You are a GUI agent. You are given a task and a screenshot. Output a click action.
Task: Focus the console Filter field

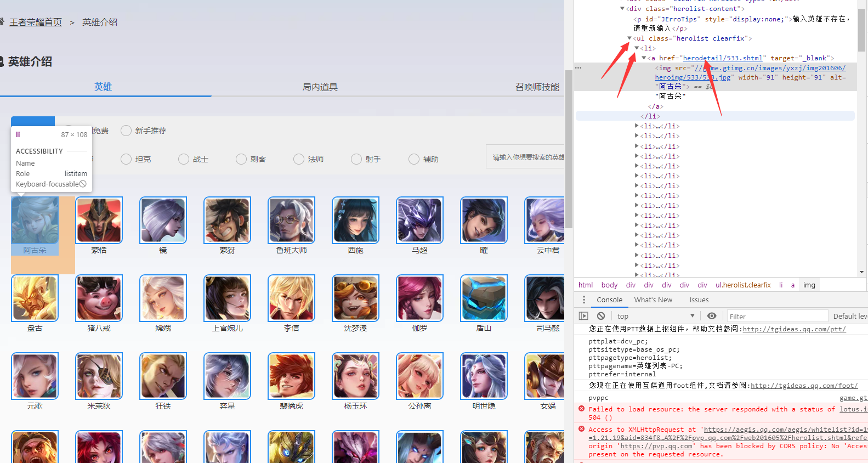coord(778,317)
